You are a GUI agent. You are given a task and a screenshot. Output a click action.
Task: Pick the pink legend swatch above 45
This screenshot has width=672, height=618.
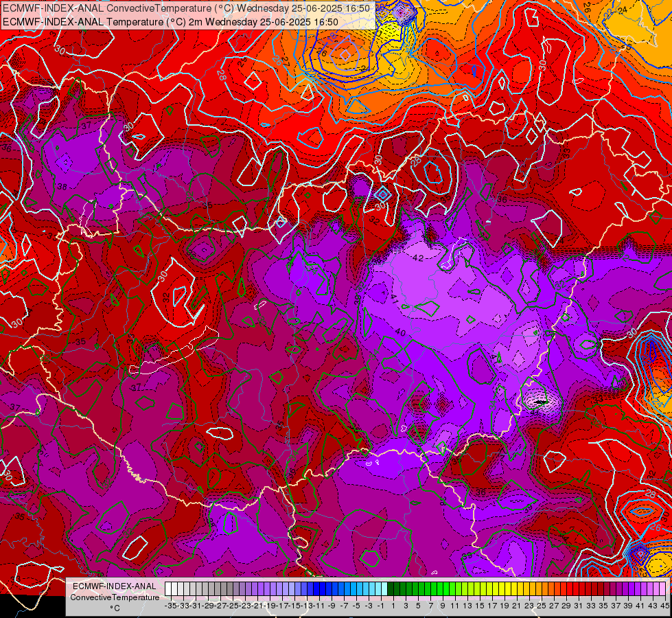point(662,588)
